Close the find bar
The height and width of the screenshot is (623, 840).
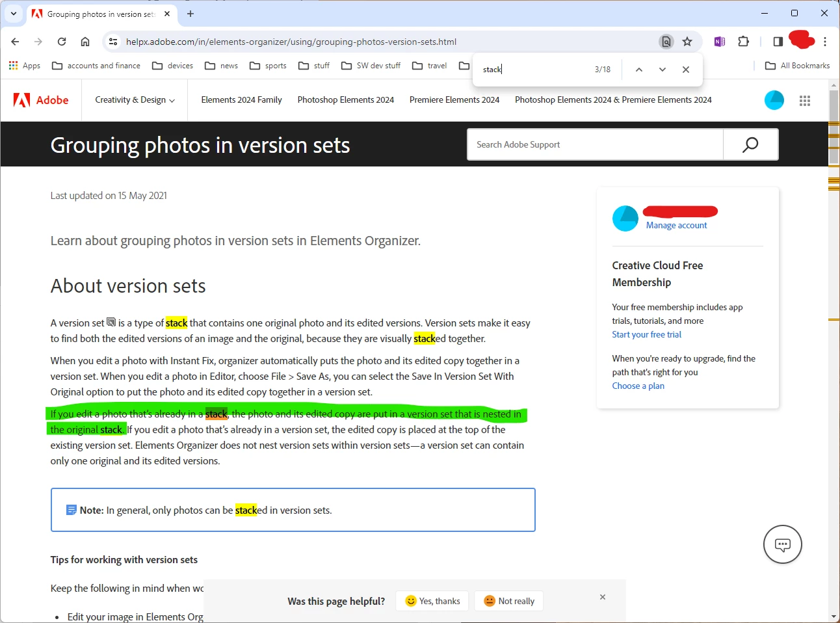(686, 70)
